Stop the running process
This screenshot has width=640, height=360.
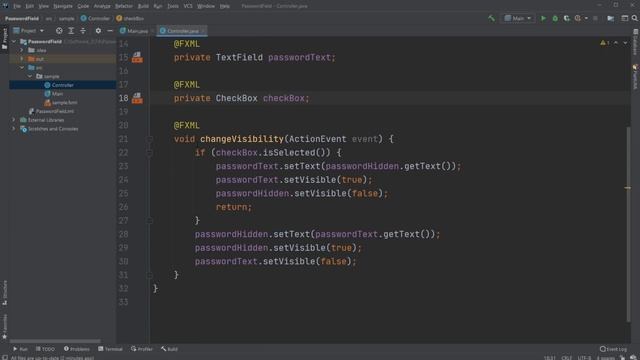coord(596,18)
